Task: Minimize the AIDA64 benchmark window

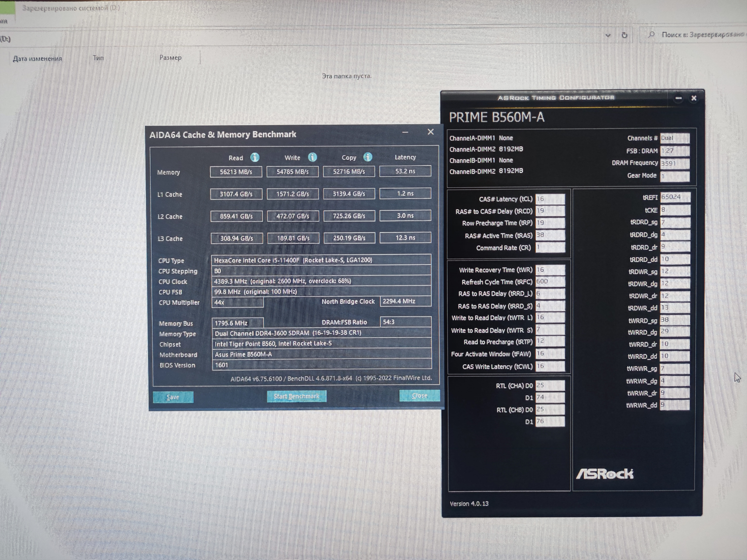Action: point(405,132)
